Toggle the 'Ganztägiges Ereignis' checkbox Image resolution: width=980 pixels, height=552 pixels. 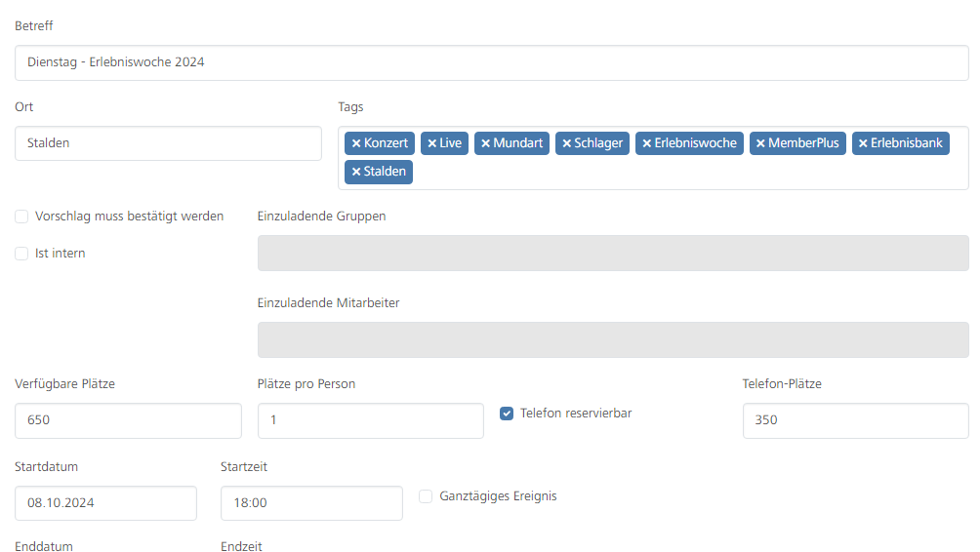click(x=426, y=496)
